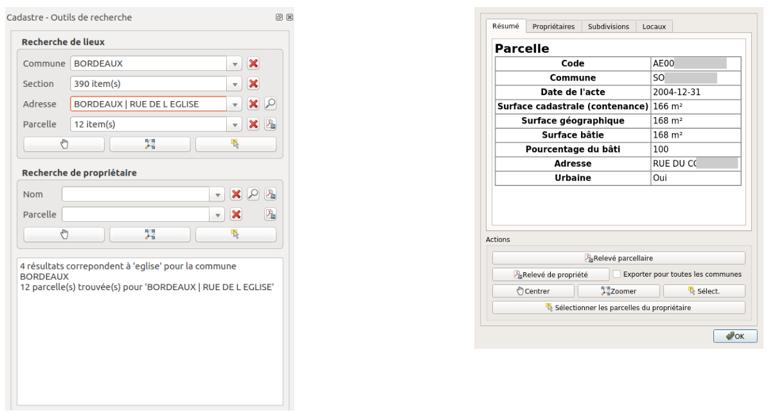Viewport: 768px width, 415px height.
Task: Expand the Section dropdown showing 390 items
Action: [x=235, y=84]
